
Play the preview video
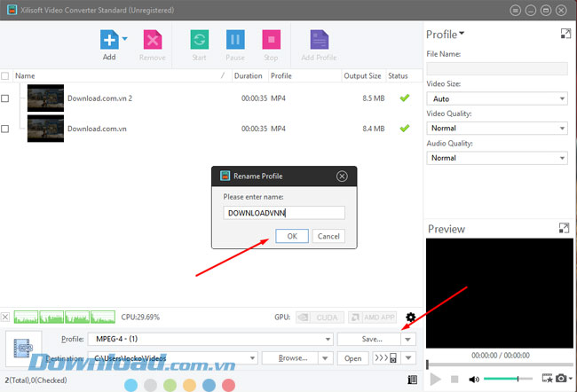coord(435,379)
